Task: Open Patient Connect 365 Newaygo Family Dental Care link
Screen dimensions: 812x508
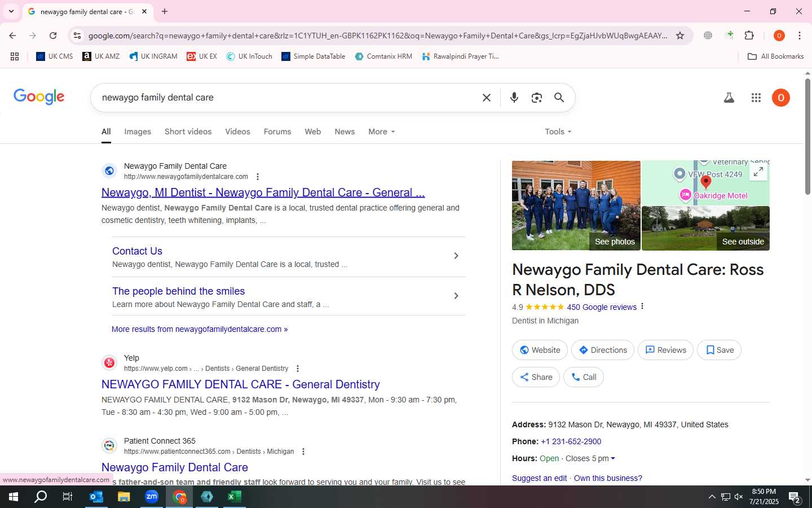Action: click(175, 467)
